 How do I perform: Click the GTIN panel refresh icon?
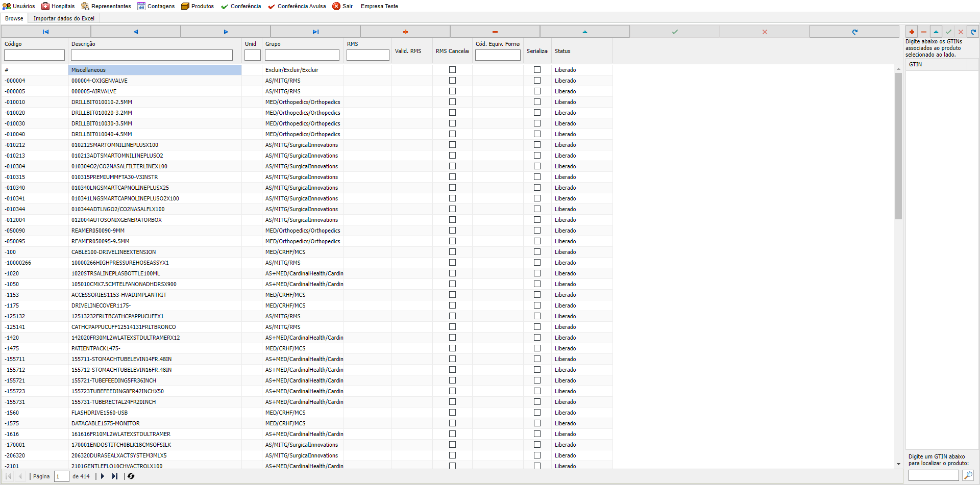click(973, 32)
